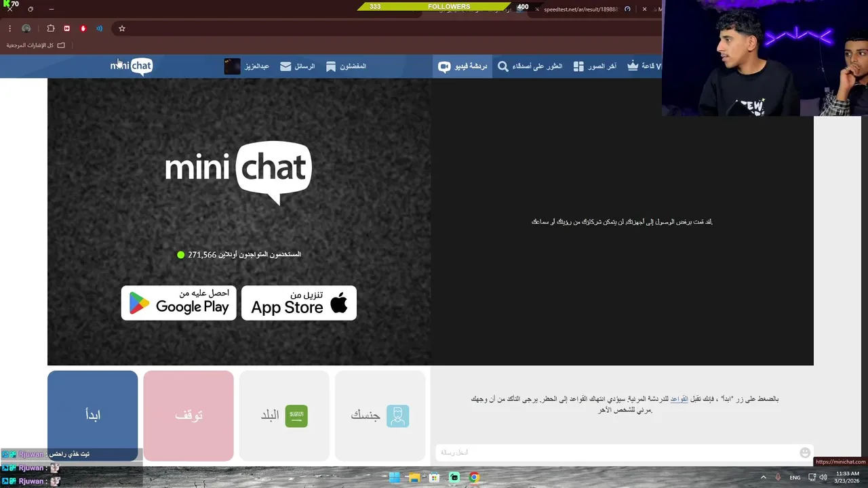Switch to the دردشة فيديو video chat tab
Image resolution: width=868 pixels, height=488 pixels.
[x=462, y=66]
